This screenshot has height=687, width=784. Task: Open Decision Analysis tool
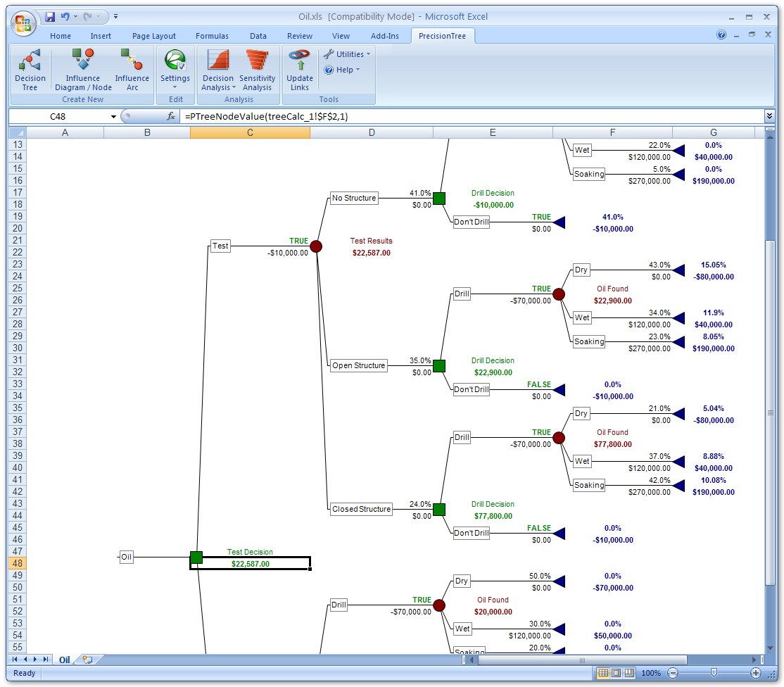tap(218, 70)
